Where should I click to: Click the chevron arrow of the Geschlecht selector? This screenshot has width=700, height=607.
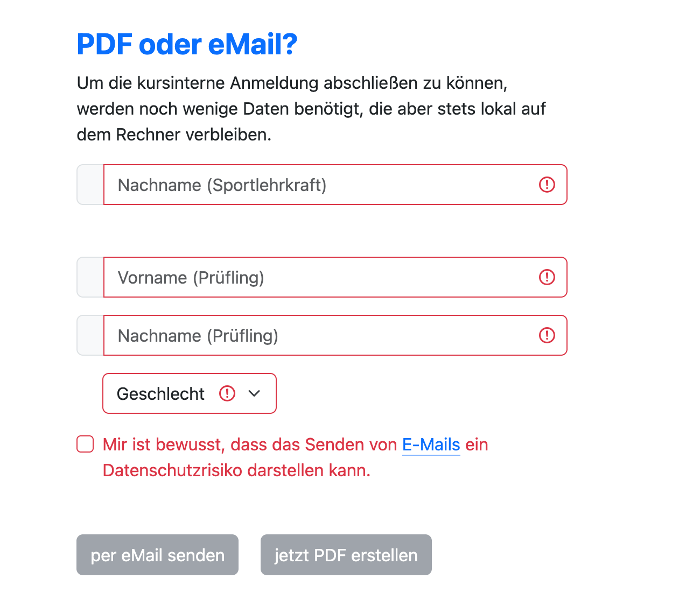coord(254,393)
